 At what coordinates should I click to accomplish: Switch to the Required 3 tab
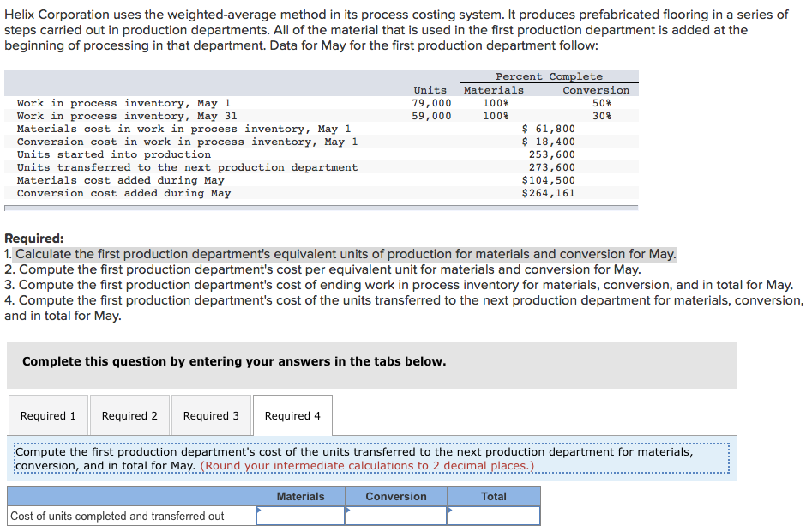coord(211,415)
